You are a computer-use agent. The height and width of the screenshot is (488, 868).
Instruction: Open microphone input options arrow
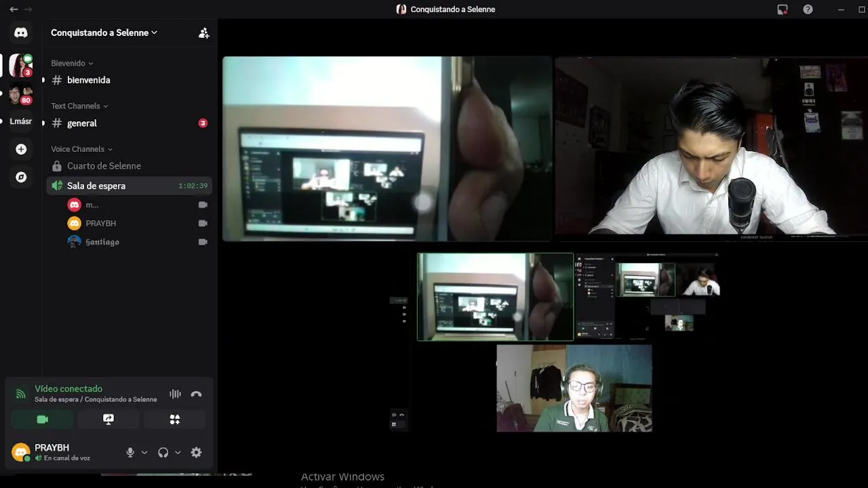(144, 452)
